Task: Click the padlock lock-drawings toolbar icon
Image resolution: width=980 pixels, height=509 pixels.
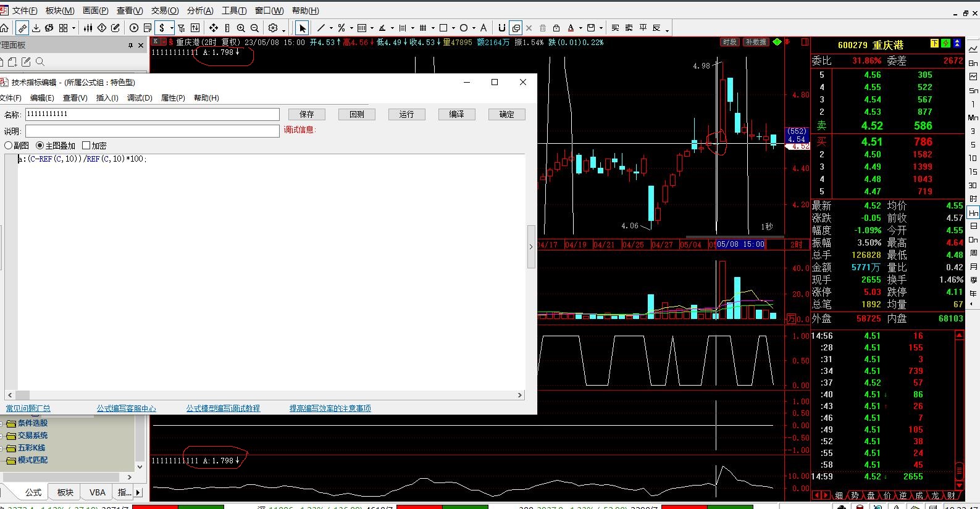Action: 556,28
